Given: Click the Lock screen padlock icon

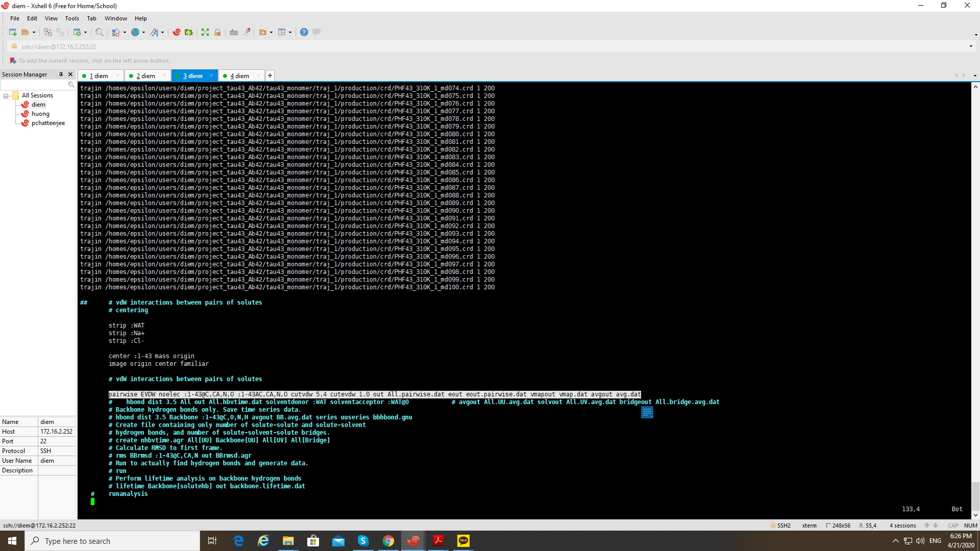Looking at the screenshot, I should tap(217, 32).
